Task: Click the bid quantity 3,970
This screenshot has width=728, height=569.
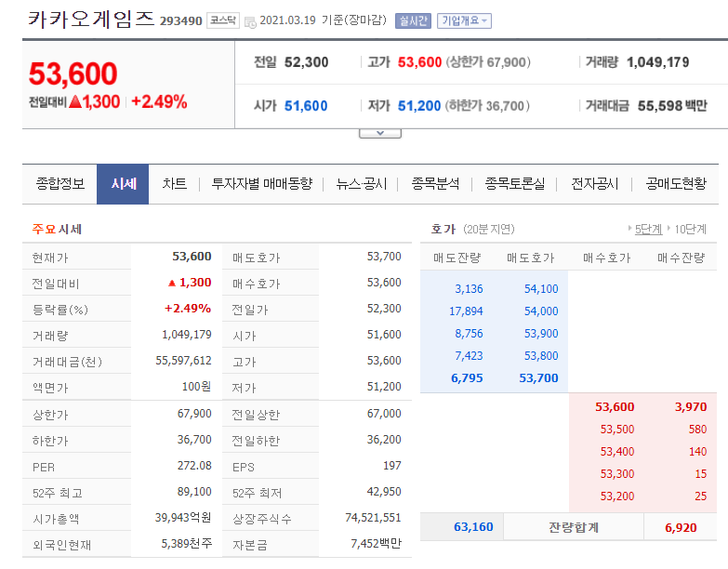Action: [x=691, y=407]
